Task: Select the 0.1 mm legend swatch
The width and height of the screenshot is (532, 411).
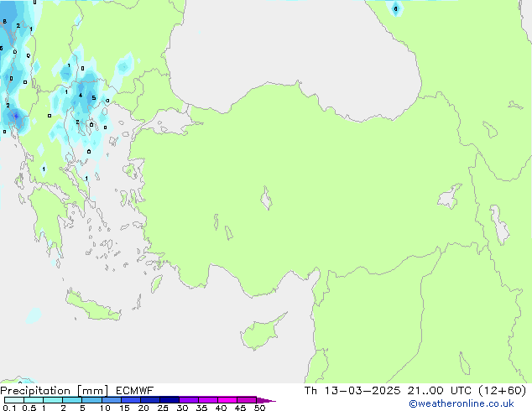Action: click(14, 400)
